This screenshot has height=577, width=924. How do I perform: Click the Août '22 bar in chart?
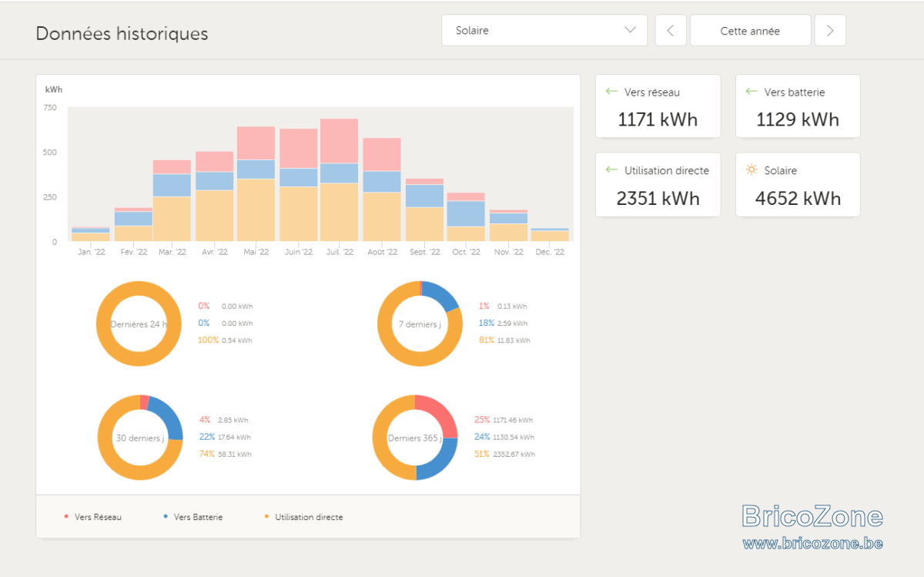click(382, 190)
